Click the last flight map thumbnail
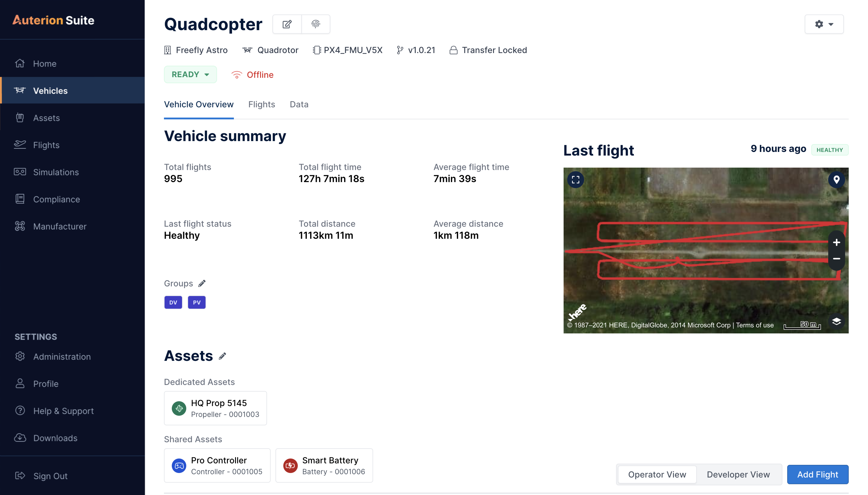Screen dimensions: 868x495 pos(706,250)
